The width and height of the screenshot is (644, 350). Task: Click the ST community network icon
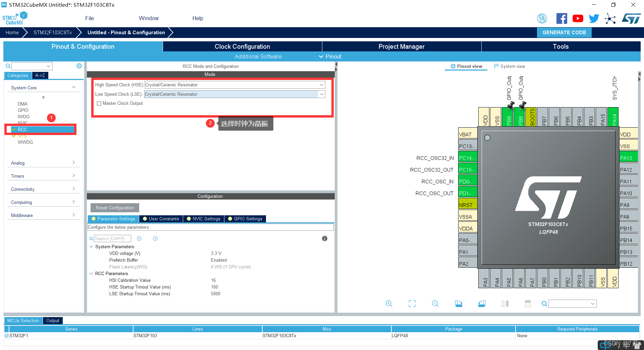coord(610,18)
